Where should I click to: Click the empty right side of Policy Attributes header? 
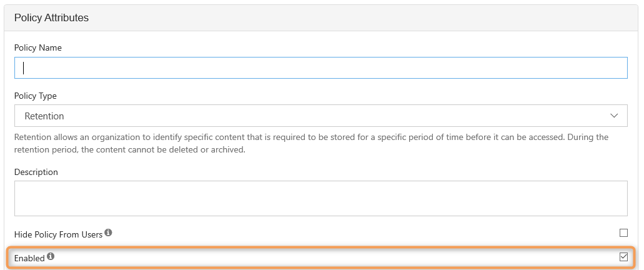pyautogui.click(x=437, y=17)
